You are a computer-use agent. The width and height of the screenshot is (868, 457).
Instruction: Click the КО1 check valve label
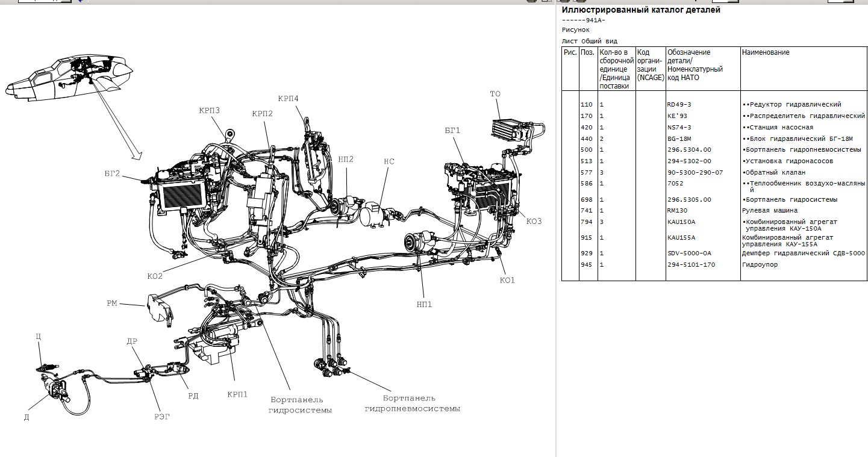pos(507,280)
